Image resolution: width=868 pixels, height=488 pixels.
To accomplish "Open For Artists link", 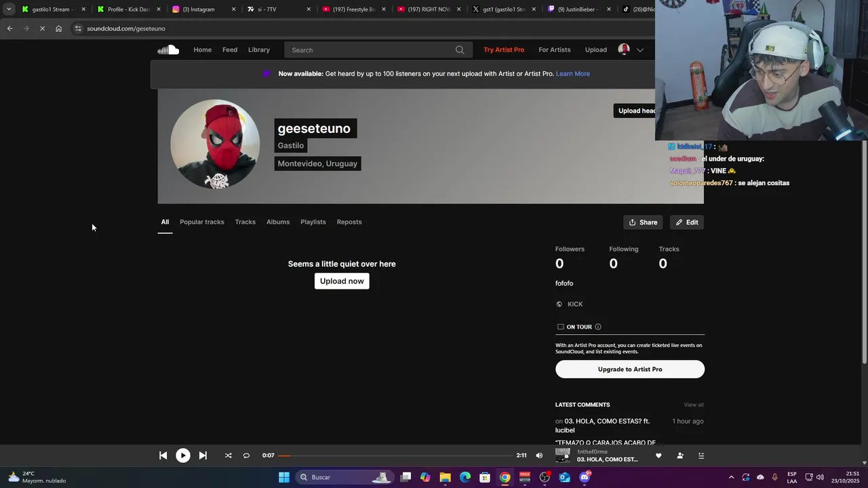I will 555,49.
